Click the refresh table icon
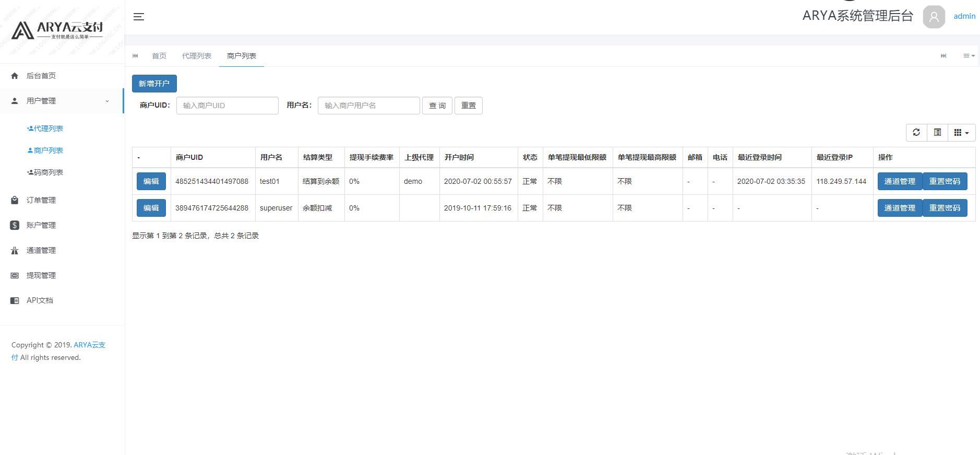Viewport: 980px width, 455px height. [x=916, y=133]
